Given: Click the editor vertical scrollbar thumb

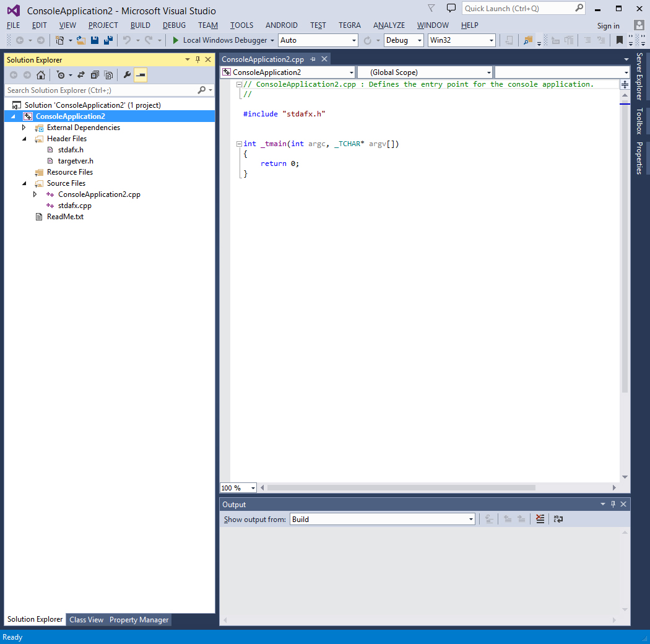Looking at the screenshot, I should (x=625, y=248).
